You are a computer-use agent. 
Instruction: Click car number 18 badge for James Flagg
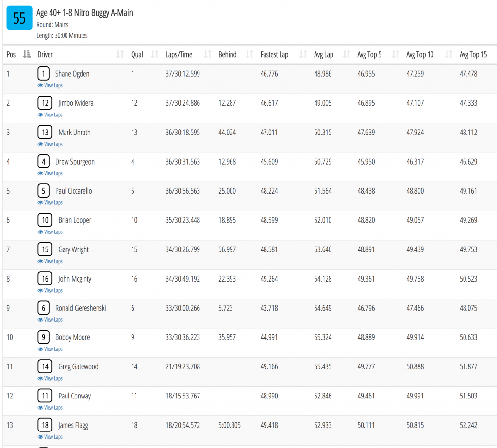(x=45, y=425)
